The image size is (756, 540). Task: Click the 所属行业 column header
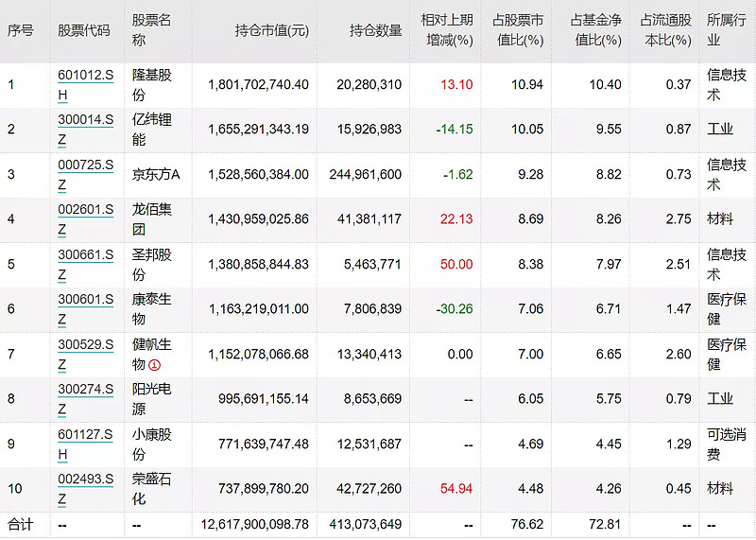click(x=726, y=30)
